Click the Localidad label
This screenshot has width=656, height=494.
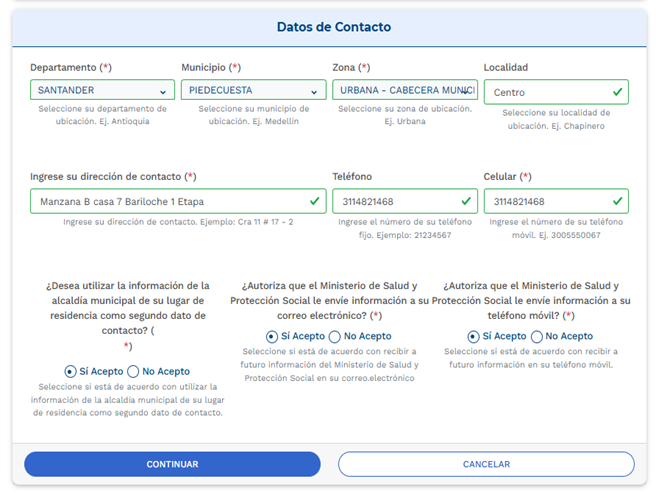coord(506,67)
